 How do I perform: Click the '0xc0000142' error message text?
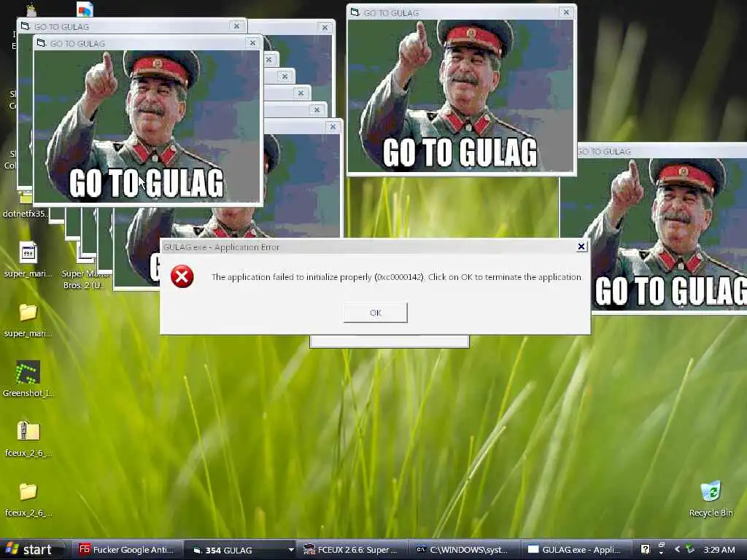[x=399, y=277]
